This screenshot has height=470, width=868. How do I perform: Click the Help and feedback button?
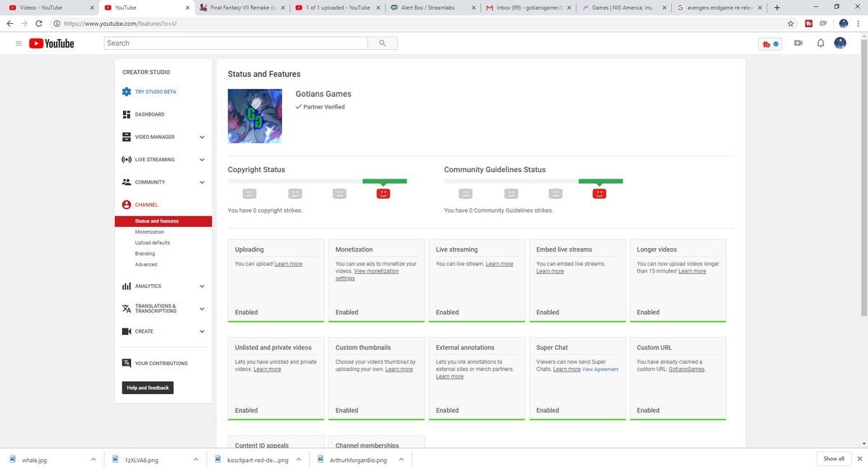(x=148, y=388)
